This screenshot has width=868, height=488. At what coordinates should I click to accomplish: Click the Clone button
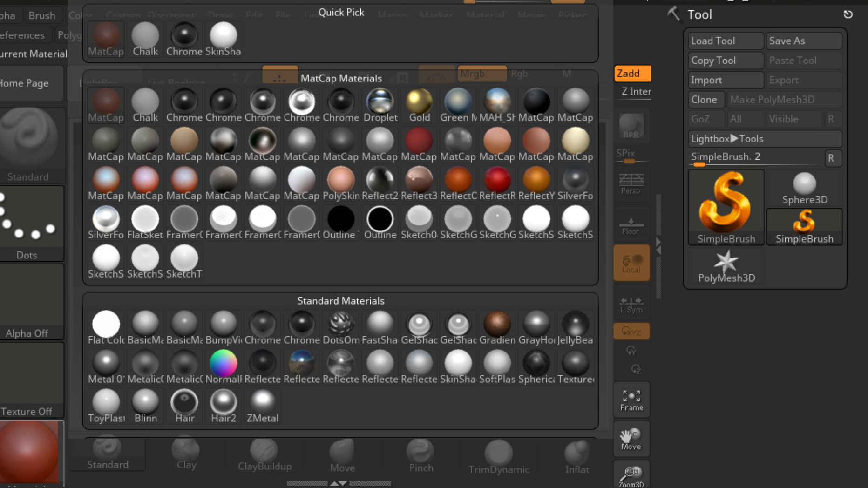click(x=706, y=99)
